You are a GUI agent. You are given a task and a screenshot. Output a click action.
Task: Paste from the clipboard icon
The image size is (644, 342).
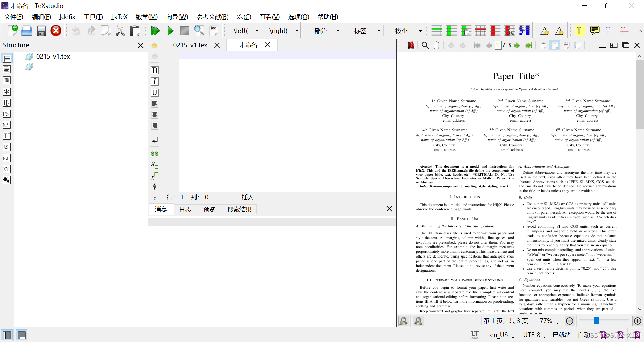[x=135, y=31]
